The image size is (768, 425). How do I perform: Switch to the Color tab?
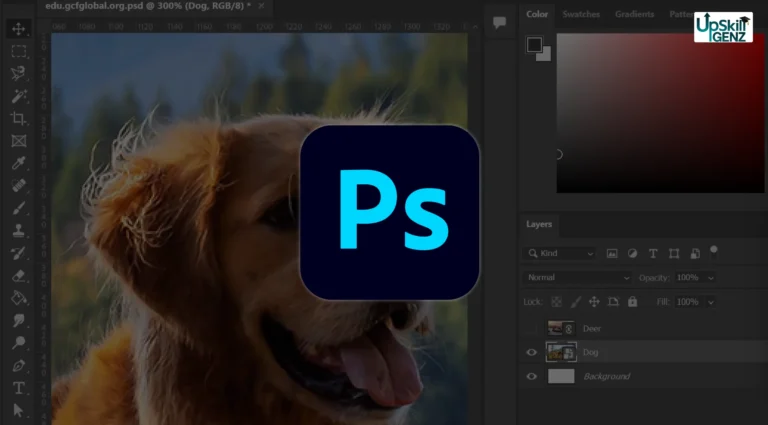point(537,14)
